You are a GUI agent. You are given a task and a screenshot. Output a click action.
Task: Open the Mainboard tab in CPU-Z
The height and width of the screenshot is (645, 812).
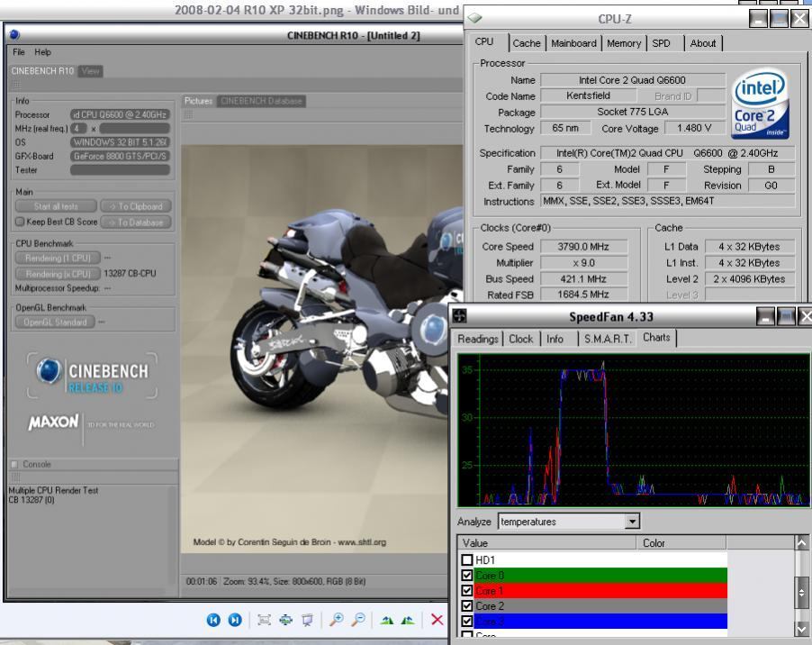click(573, 42)
